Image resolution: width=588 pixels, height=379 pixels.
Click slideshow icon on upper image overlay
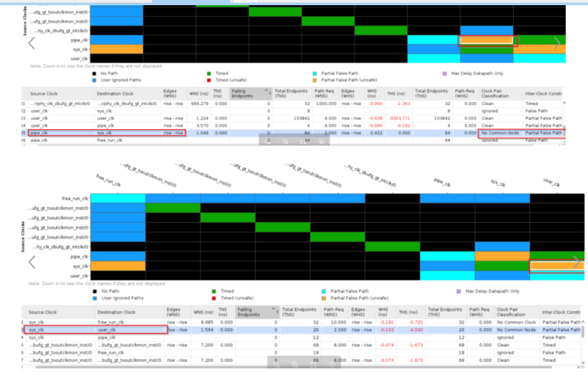point(321,142)
